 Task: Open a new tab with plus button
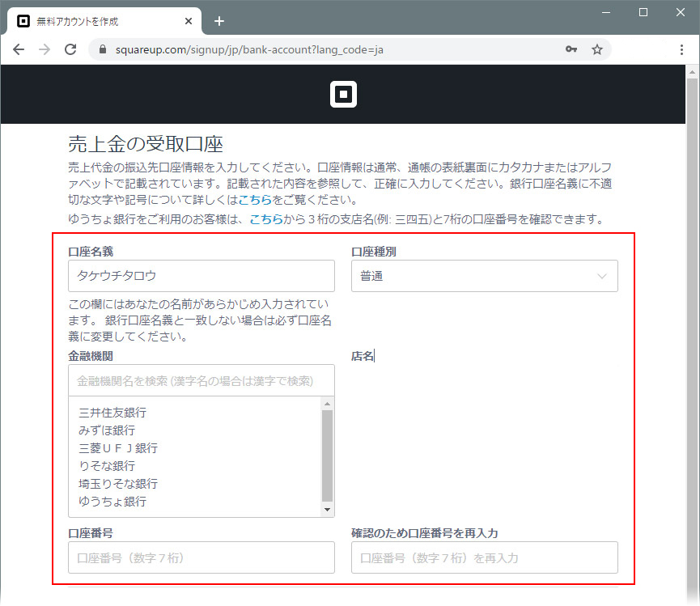click(x=218, y=21)
